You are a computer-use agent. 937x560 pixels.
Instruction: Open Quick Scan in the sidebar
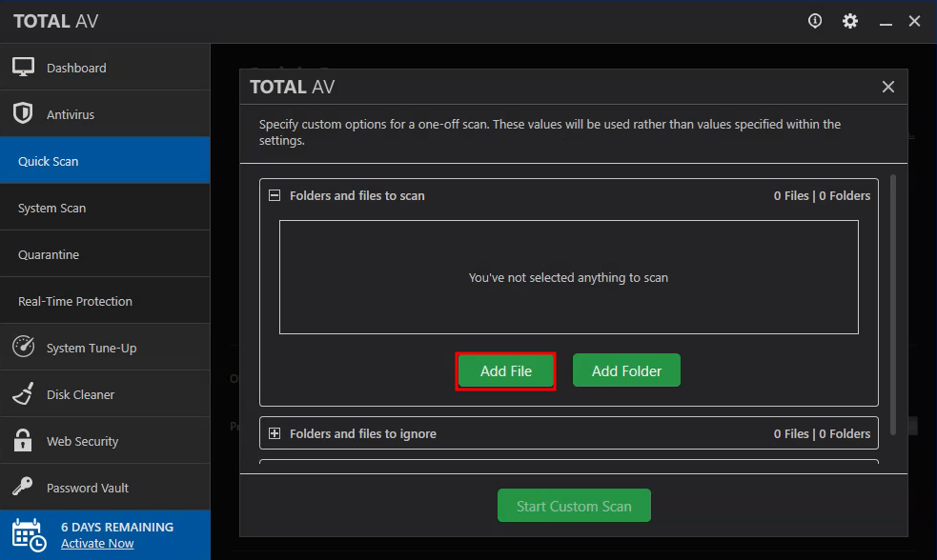point(105,161)
